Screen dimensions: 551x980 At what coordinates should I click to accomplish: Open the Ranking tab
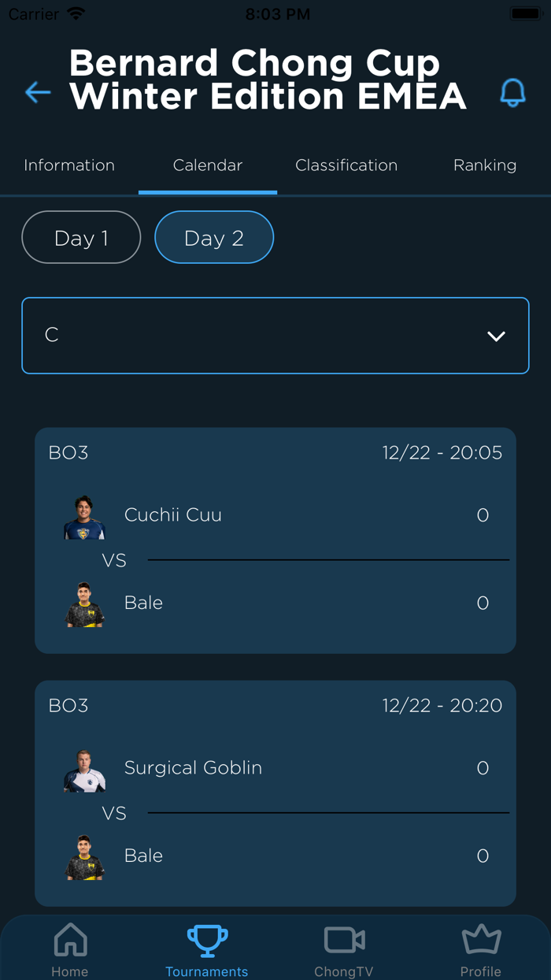(x=485, y=165)
